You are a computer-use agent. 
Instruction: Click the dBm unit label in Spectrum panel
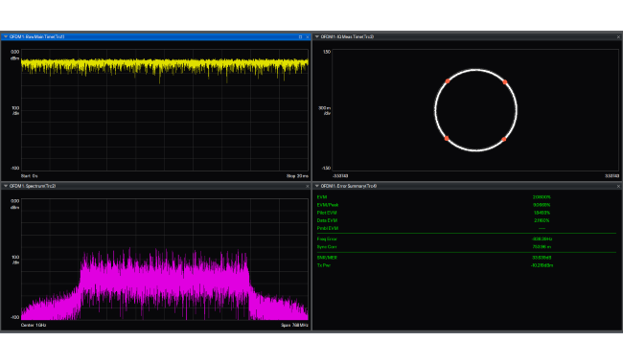click(x=14, y=207)
